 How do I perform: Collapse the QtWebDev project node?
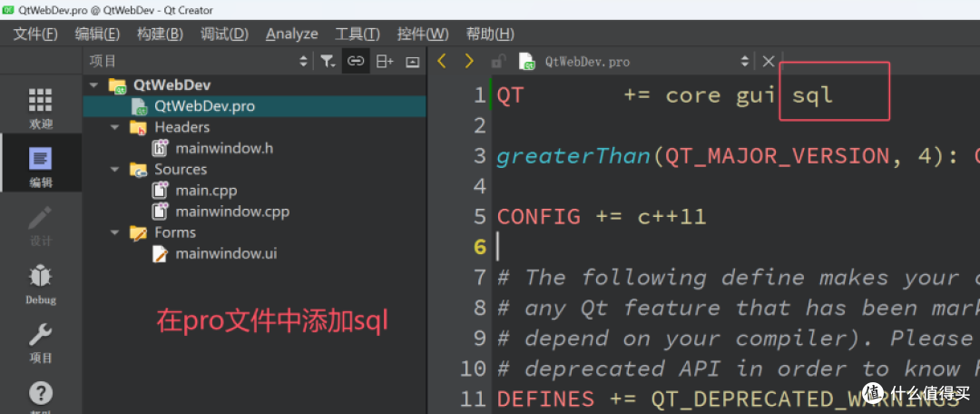click(x=94, y=84)
